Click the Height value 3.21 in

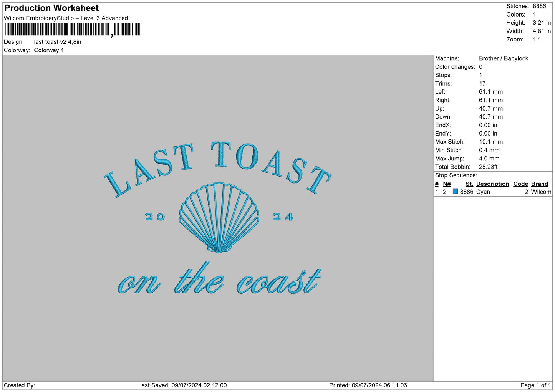(542, 23)
